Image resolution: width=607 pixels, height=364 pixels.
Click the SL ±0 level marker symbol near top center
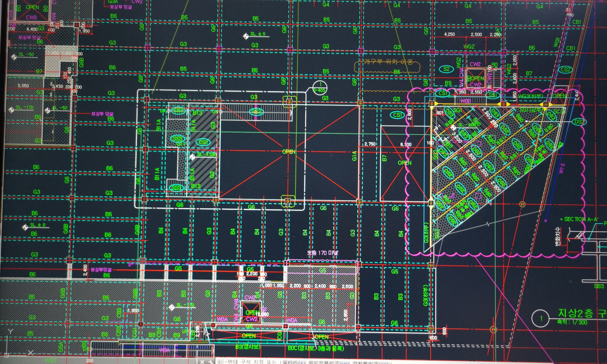pos(246,37)
